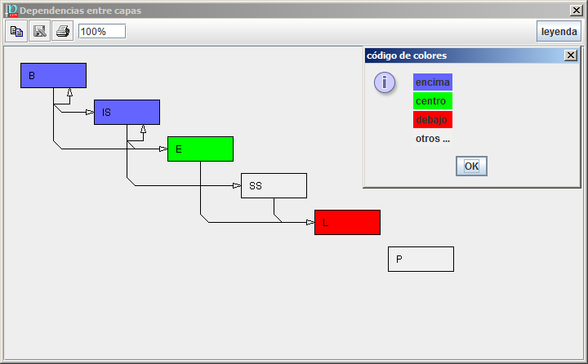Click the print toolbar icon

63,31
